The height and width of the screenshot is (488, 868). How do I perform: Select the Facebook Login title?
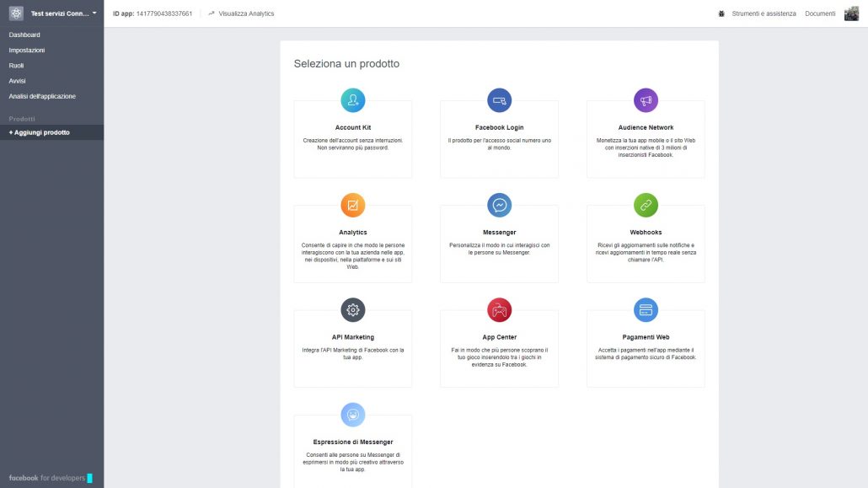pos(500,127)
